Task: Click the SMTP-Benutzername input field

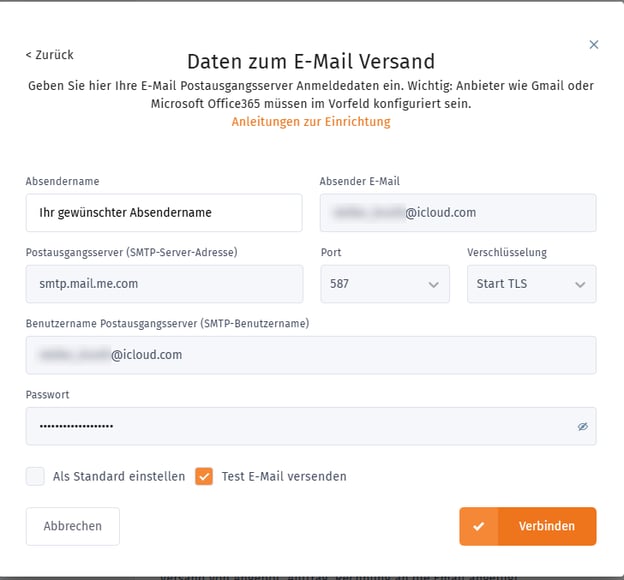Action: (311, 355)
